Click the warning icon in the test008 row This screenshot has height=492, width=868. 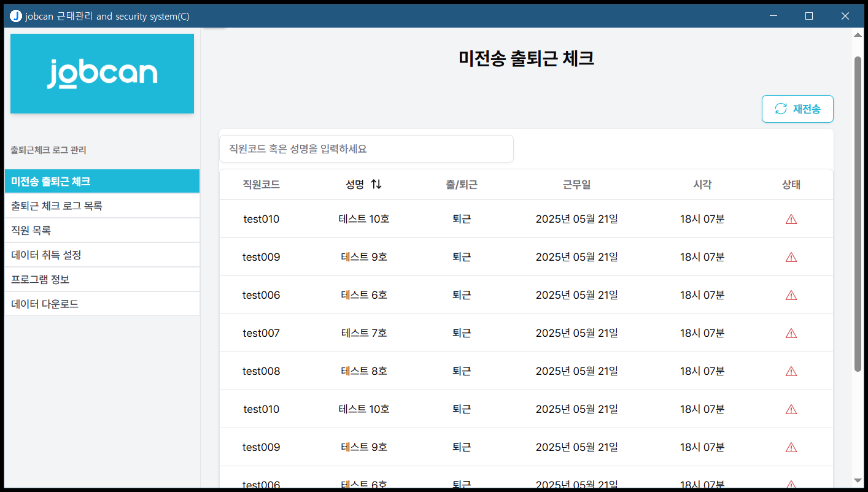(791, 372)
